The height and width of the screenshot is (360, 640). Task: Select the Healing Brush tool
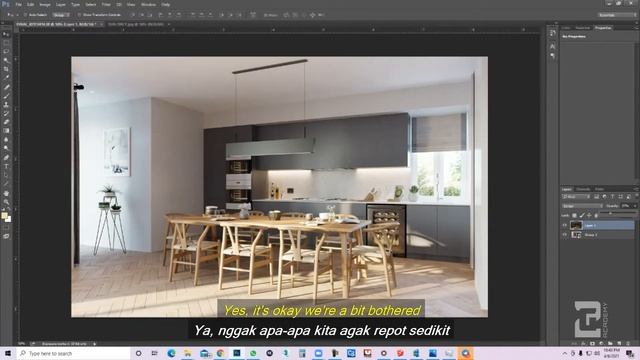6,87
